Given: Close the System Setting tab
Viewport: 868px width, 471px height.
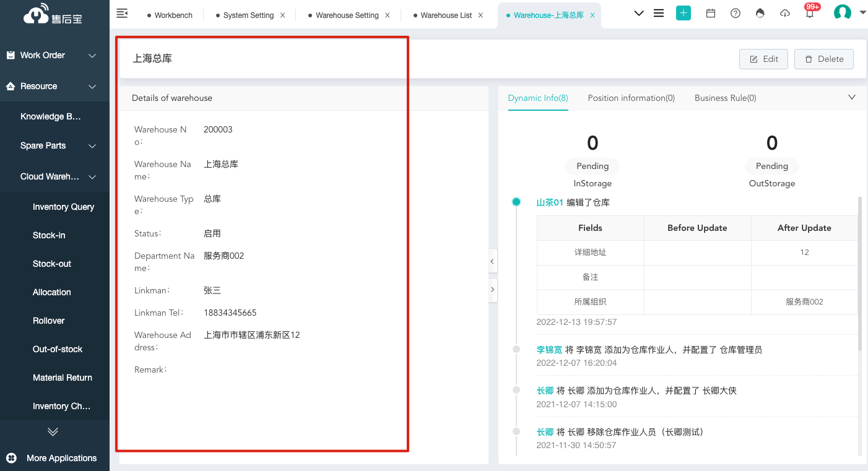Looking at the screenshot, I should (283, 15).
